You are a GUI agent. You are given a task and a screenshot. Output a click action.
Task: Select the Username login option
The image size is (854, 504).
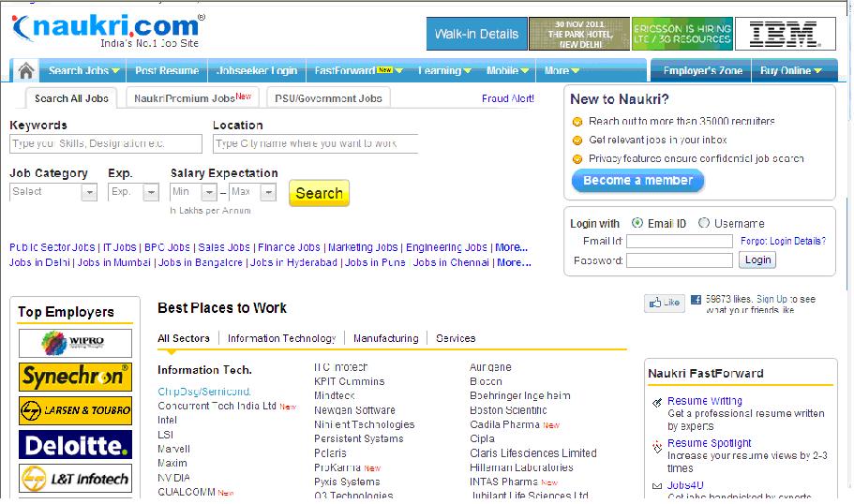click(x=704, y=224)
